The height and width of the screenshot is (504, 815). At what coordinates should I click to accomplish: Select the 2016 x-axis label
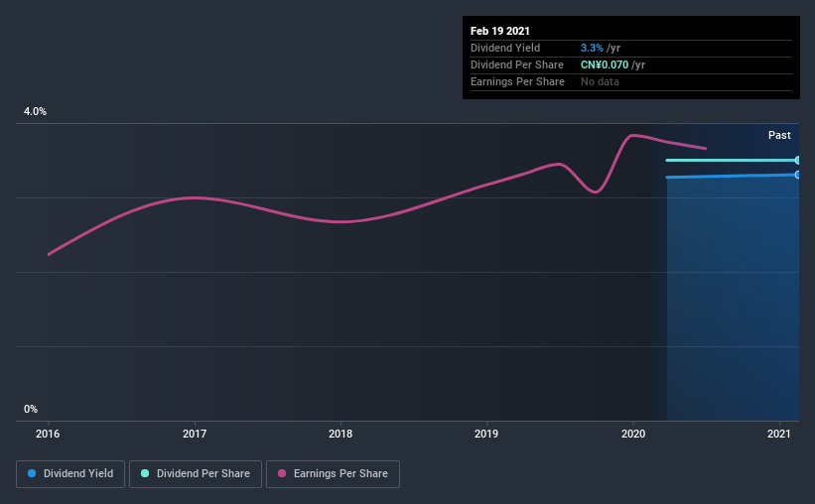(48, 434)
